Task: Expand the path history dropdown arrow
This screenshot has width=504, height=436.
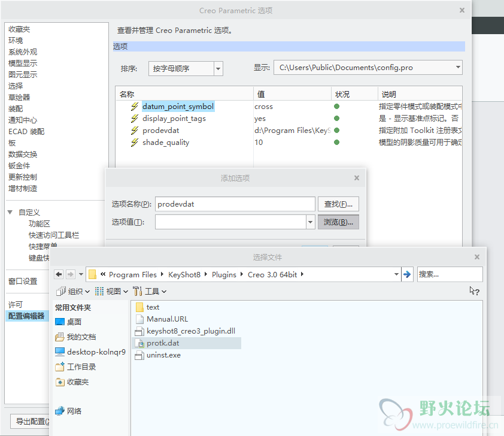Action: click(x=396, y=274)
